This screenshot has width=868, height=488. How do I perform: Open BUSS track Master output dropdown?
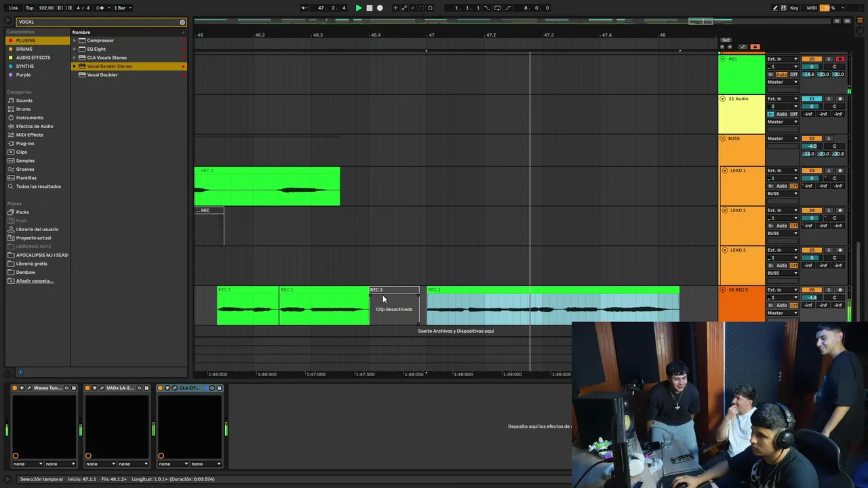pyautogui.click(x=783, y=138)
